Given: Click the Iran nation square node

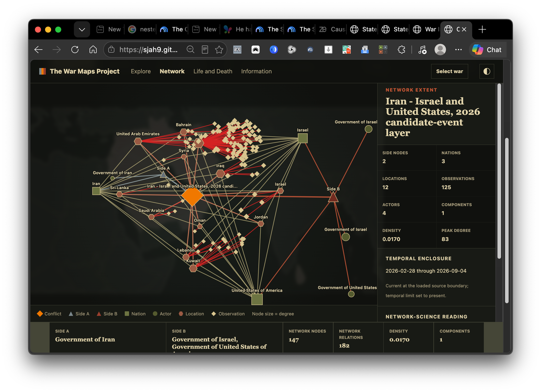Looking at the screenshot, I should click(96, 191).
